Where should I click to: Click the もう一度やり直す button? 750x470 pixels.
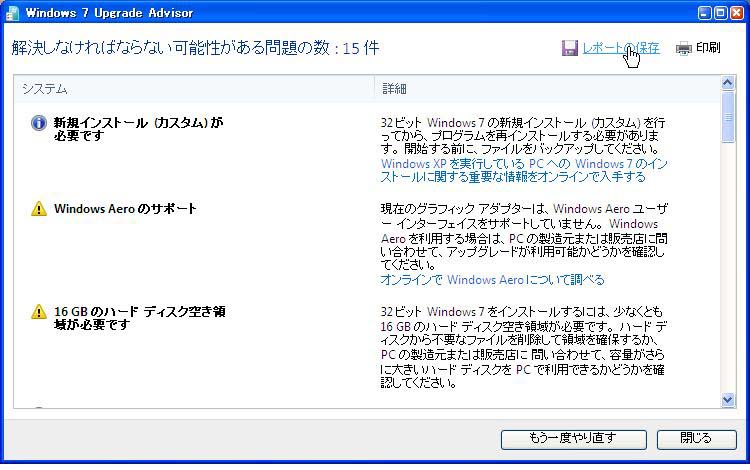click(x=574, y=439)
